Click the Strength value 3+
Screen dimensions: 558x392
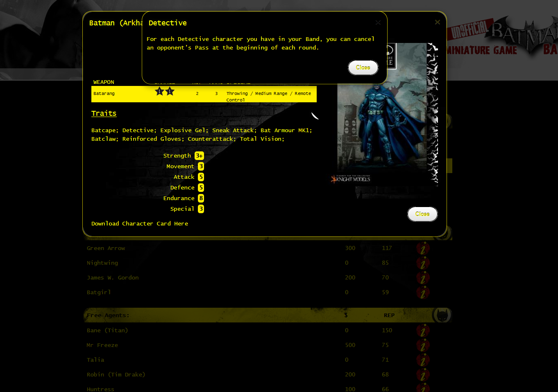(x=199, y=155)
